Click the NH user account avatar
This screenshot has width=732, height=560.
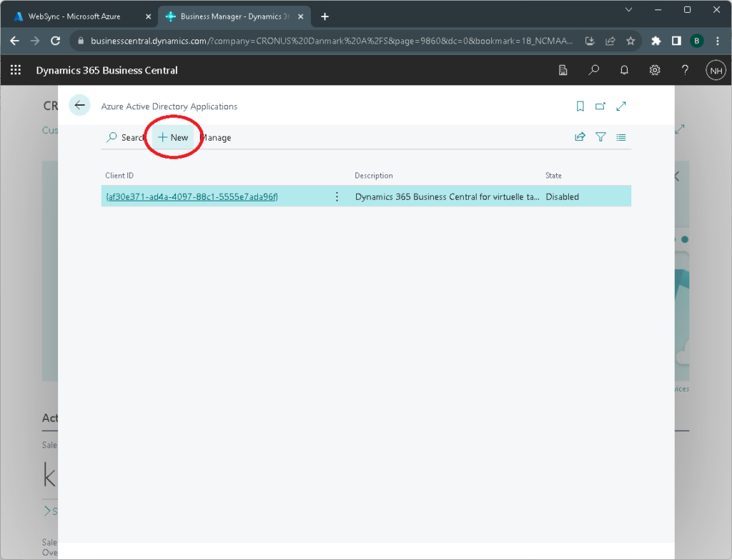pyautogui.click(x=716, y=70)
